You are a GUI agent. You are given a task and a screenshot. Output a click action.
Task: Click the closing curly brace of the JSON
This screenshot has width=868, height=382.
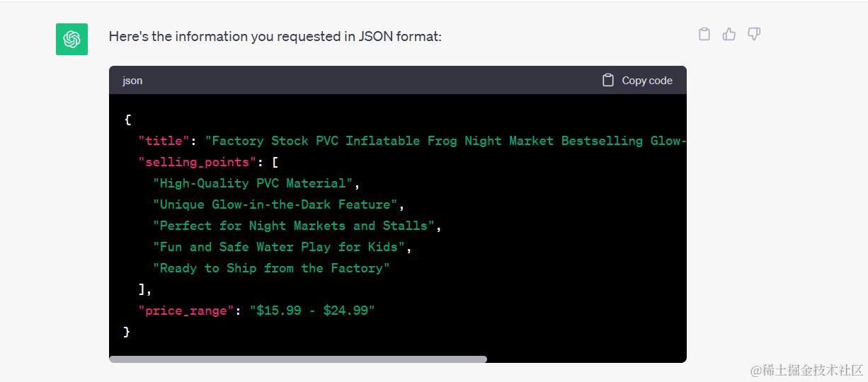coord(127,331)
